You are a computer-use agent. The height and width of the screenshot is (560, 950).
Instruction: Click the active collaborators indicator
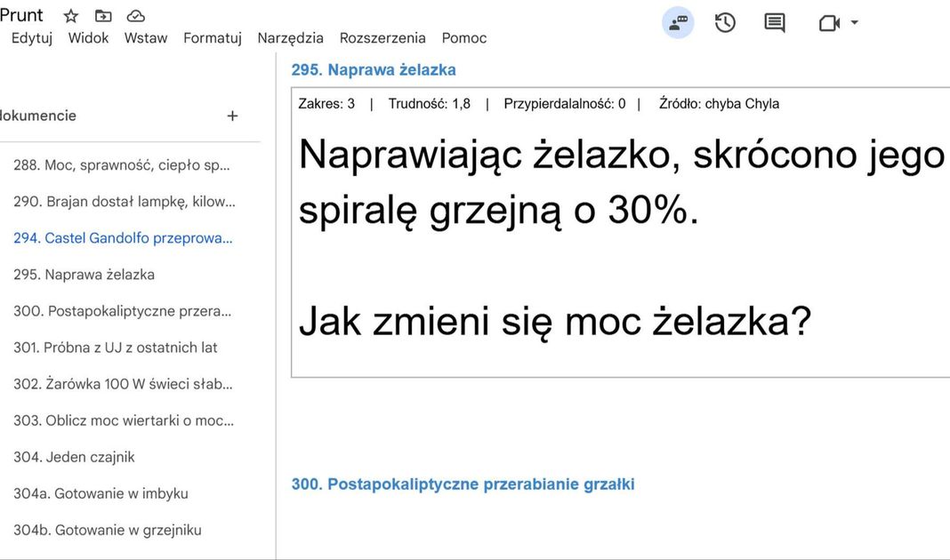[x=677, y=22]
